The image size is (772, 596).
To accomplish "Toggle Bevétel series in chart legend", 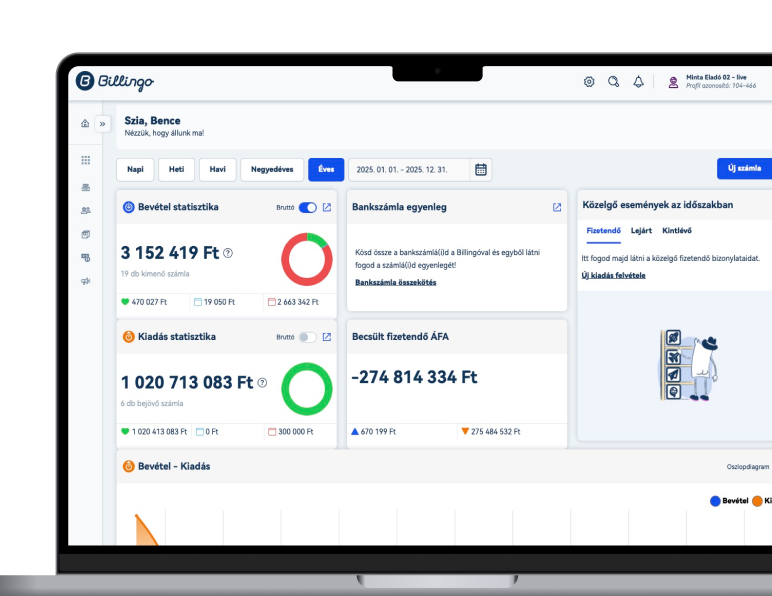I will pyautogui.click(x=729, y=501).
